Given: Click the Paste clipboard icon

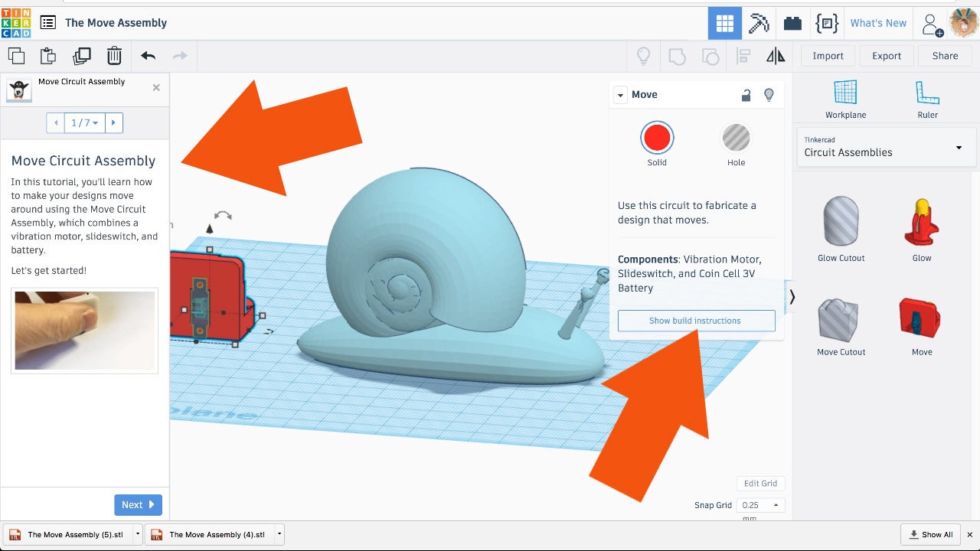Looking at the screenshot, I should coord(48,56).
